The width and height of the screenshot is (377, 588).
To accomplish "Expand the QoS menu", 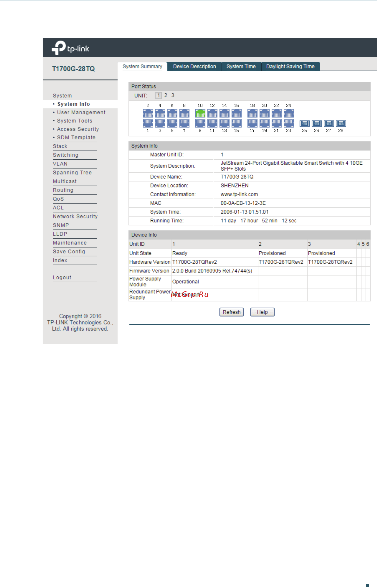I will [x=58, y=199].
